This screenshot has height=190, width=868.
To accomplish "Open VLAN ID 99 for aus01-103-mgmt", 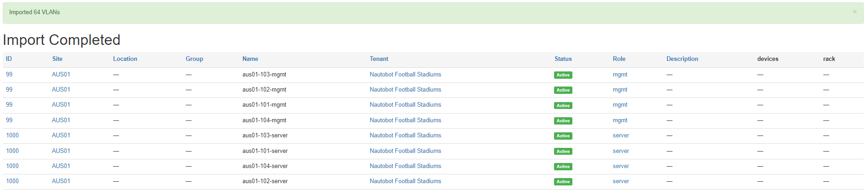I will tap(9, 75).
